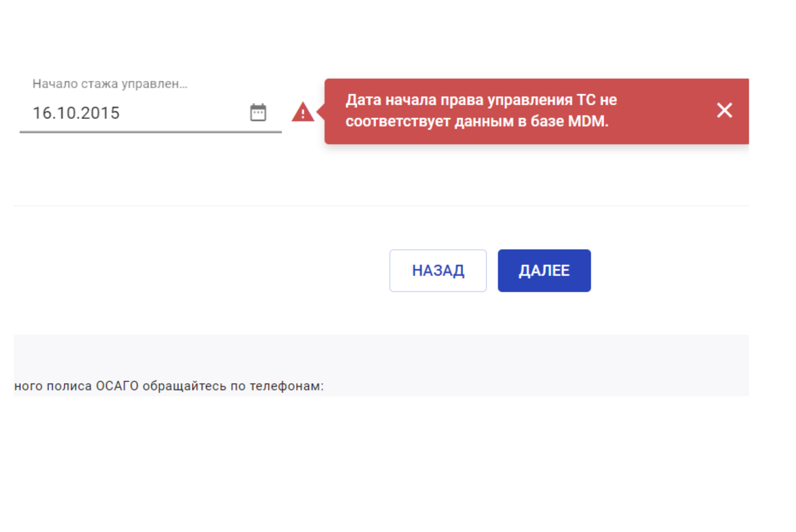Dismiss the red MDM error message
Screen dimensions: 796x532
click(724, 110)
